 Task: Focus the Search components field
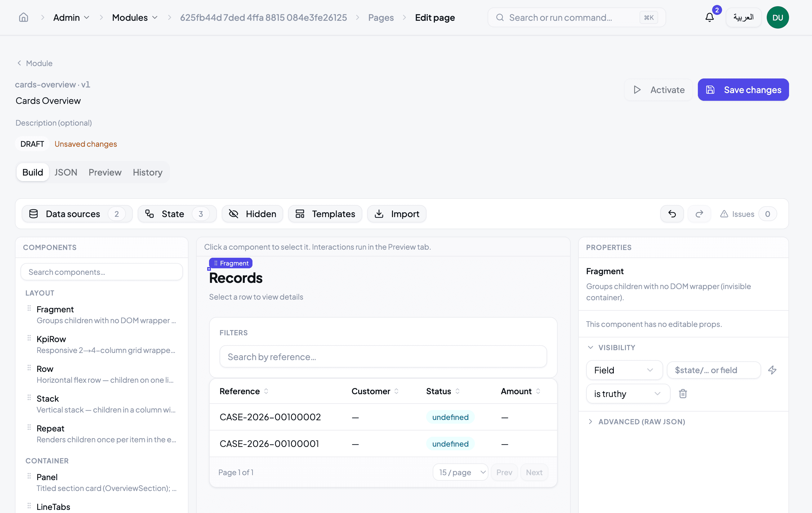101,271
